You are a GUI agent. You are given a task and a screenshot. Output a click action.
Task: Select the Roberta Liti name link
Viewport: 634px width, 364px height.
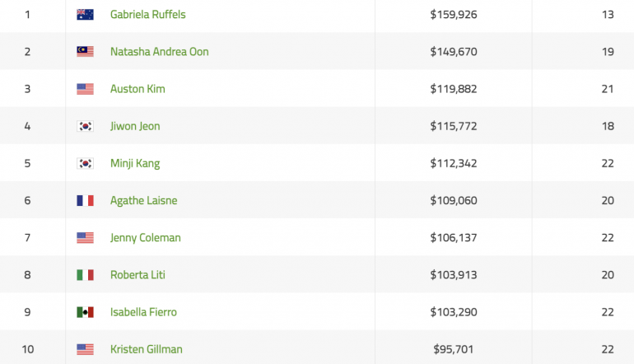(x=138, y=275)
